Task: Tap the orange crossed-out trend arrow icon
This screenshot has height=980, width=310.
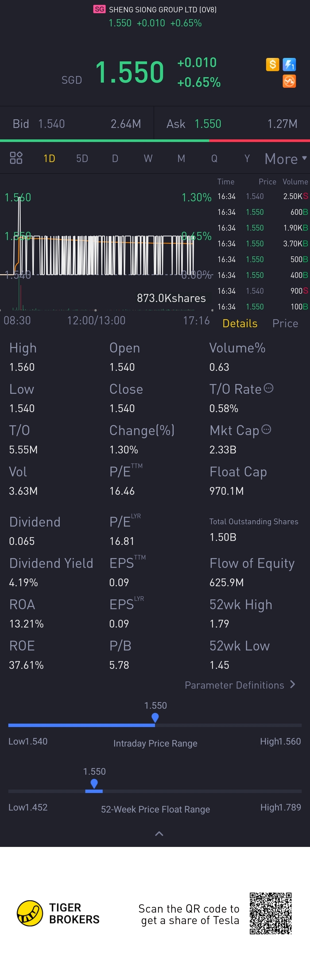Action: [x=289, y=81]
